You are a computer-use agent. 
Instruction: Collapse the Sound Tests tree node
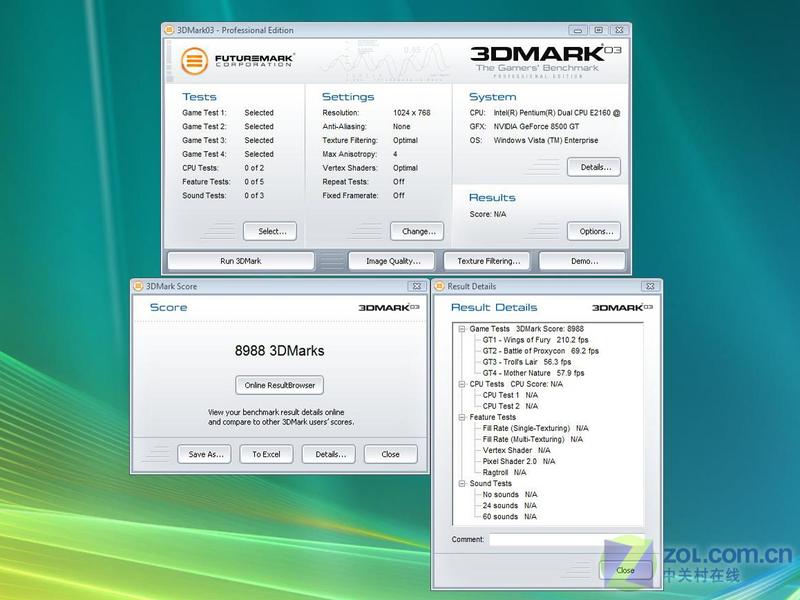click(x=462, y=484)
